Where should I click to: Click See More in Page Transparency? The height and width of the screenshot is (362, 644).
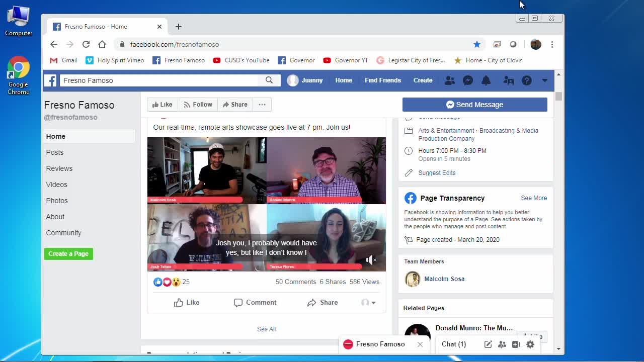[534, 198]
